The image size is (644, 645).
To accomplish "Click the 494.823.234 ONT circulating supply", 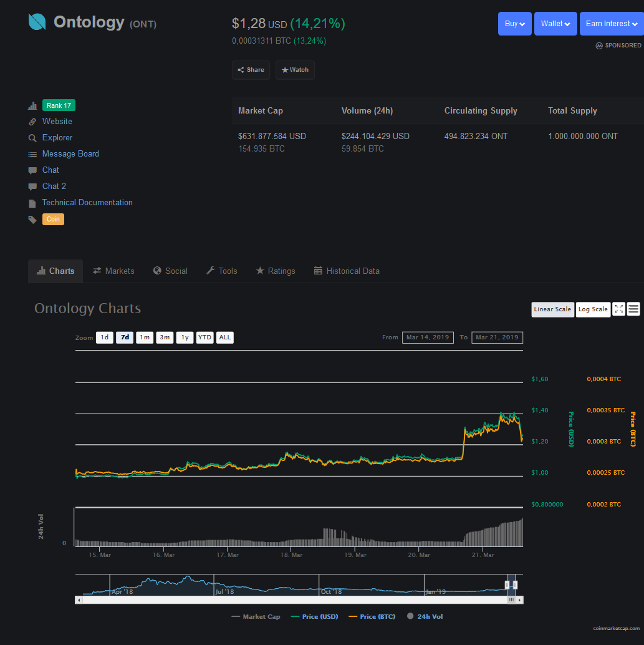I will tap(476, 137).
